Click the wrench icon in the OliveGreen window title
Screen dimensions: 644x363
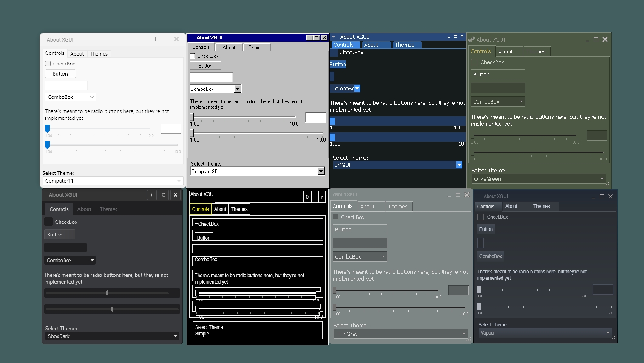[471, 39]
